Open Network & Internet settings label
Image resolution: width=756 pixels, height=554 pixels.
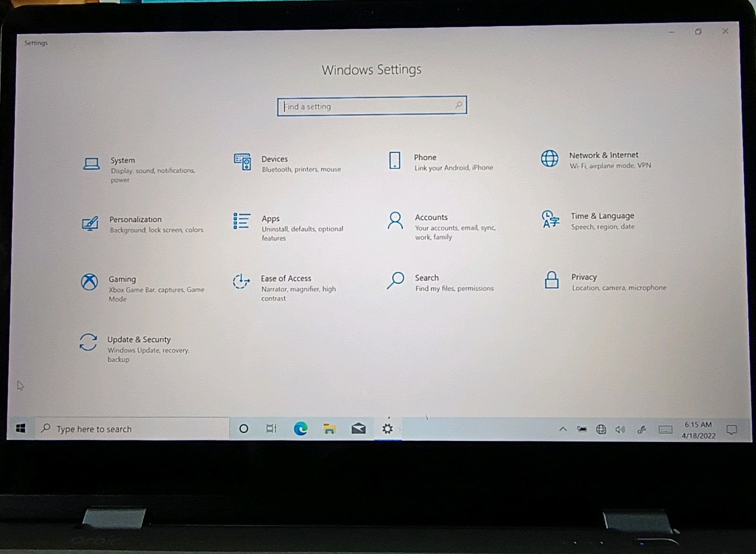603,155
